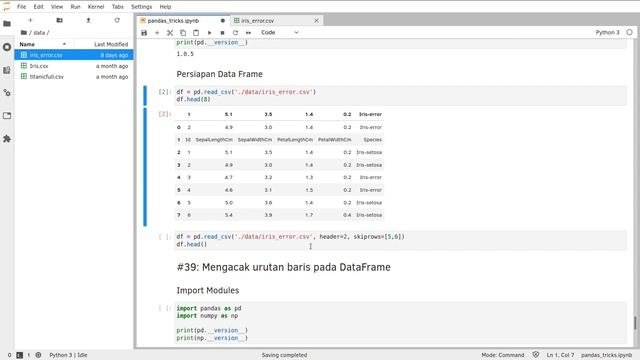640x360 pixels.
Task: Open the Kernel menu
Action: (x=96, y=7)
